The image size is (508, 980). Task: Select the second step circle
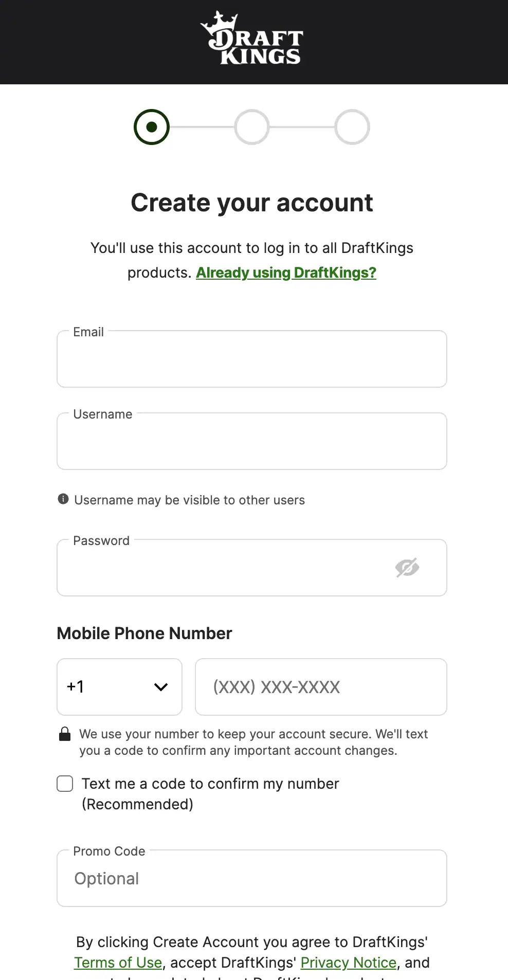pyautogui.click(x=252, y=127)
